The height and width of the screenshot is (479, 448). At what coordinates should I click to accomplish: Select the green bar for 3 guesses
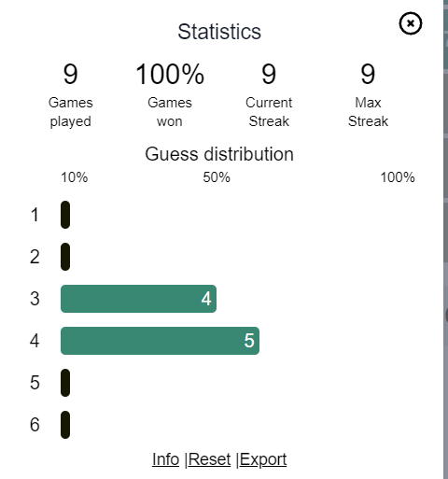[138, 299]
